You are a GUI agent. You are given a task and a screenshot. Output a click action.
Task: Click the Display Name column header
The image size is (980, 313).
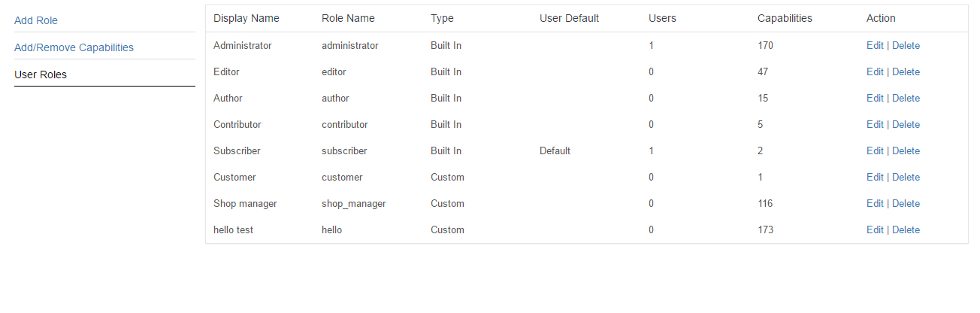pyautogui.click(x=247, y=18)
